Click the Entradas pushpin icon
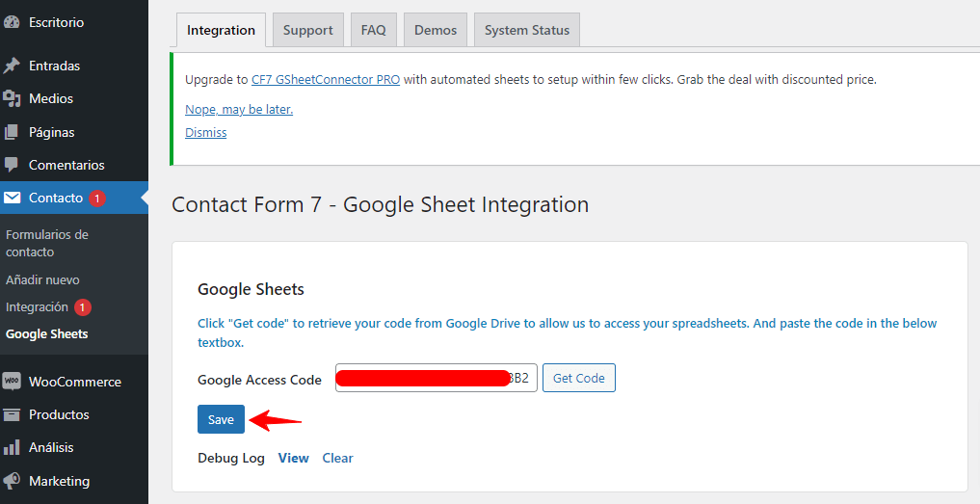 tap(12, 66)
